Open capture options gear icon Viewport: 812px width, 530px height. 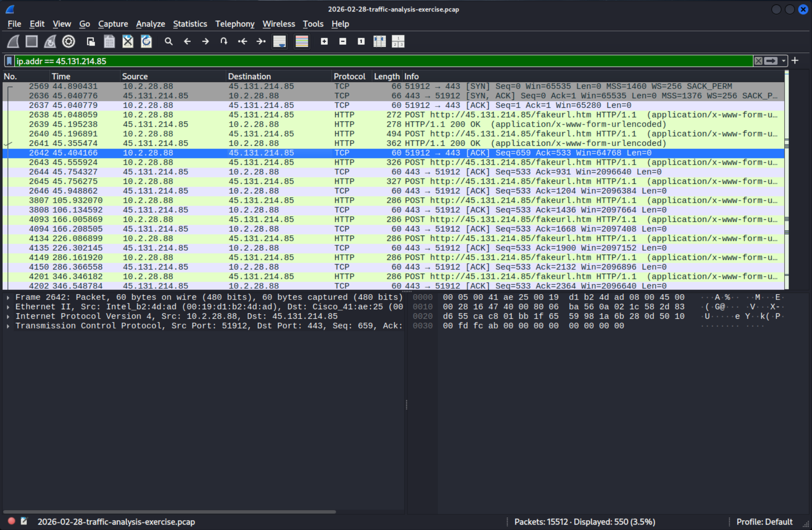(68, 42)
